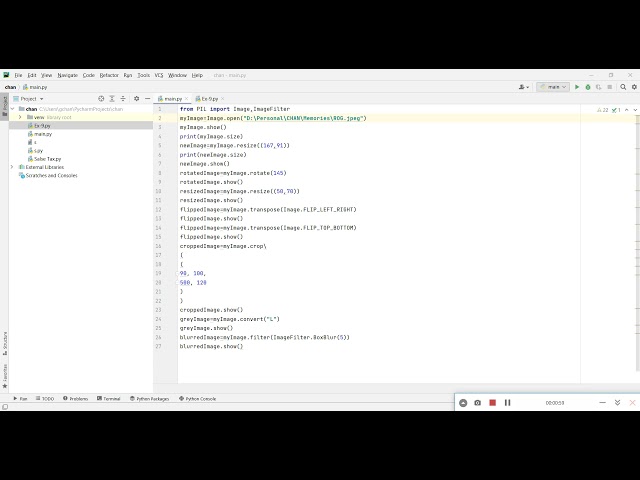Image resolution: width=640 pixels, height=480 pixels.
Task: Start debugging with the green bug icon
Action: [x=588, y=87]
